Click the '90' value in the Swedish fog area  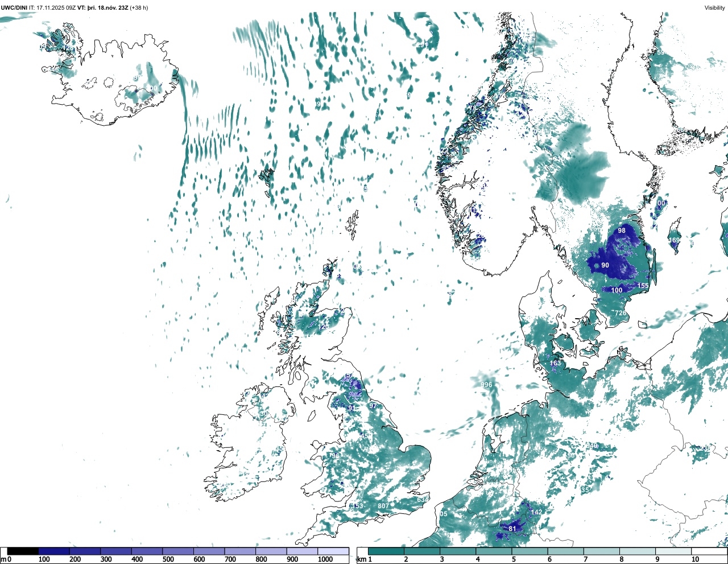click(x=605, y=265)
